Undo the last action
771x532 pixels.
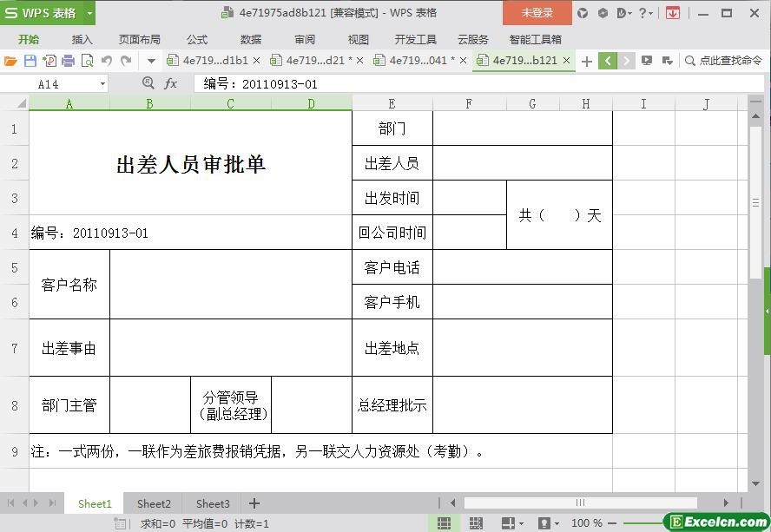point(107,61)
